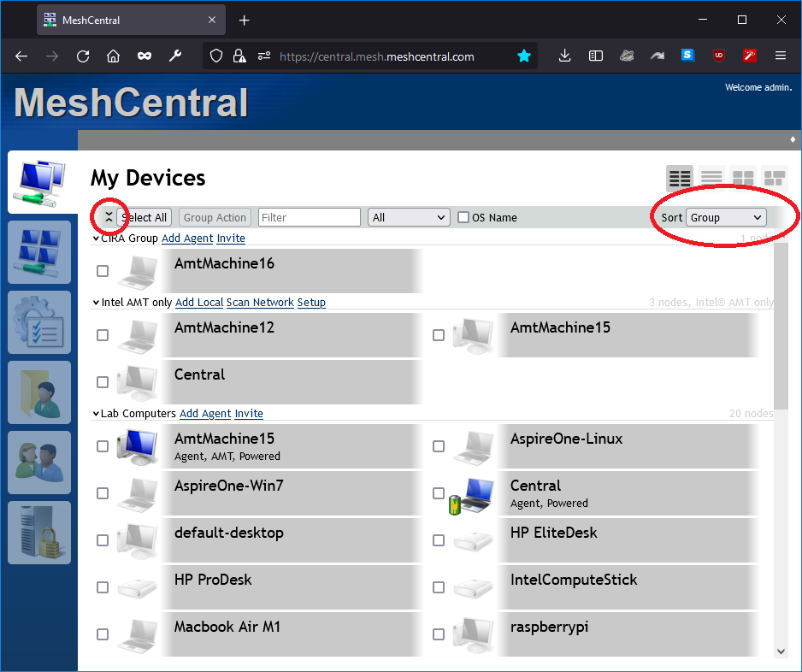Enable the OS Name checkbox
Viewport: 802px width, 672px height.
[463, 217]
